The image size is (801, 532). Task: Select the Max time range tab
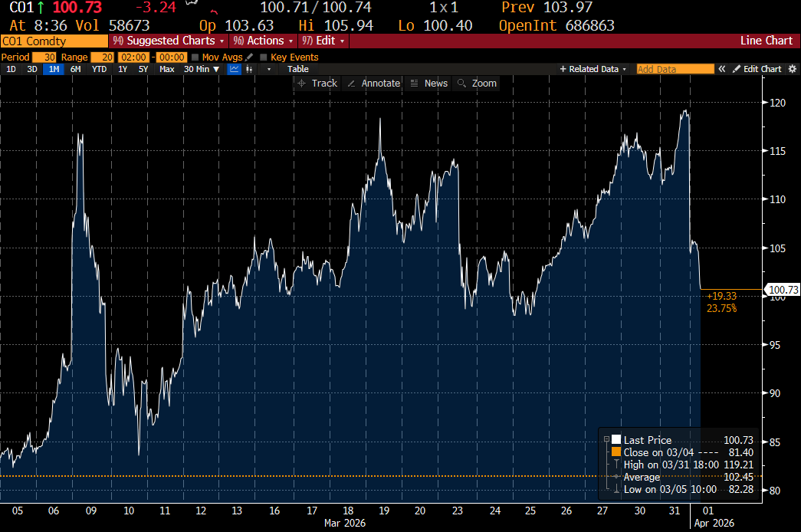pos(166,69)
